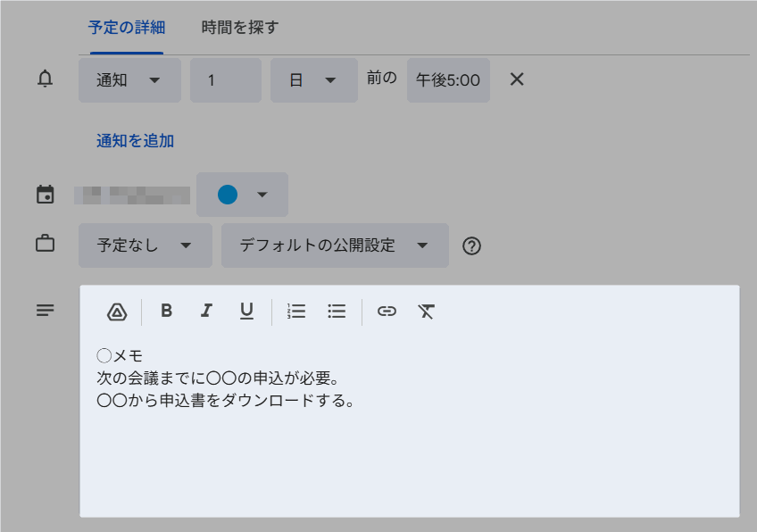Toggle italic text formatting

coord(206,311)
